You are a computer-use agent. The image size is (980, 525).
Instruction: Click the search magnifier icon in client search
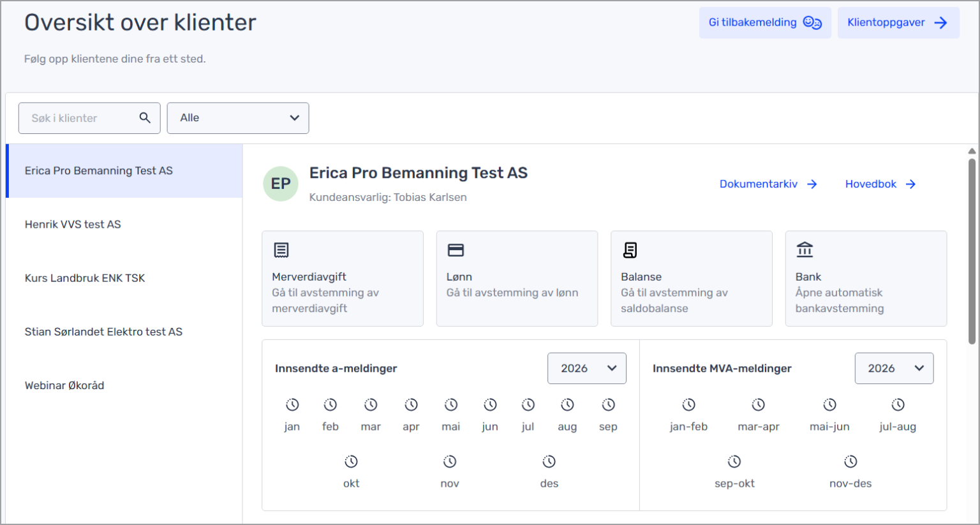click(x=145, y=118)
